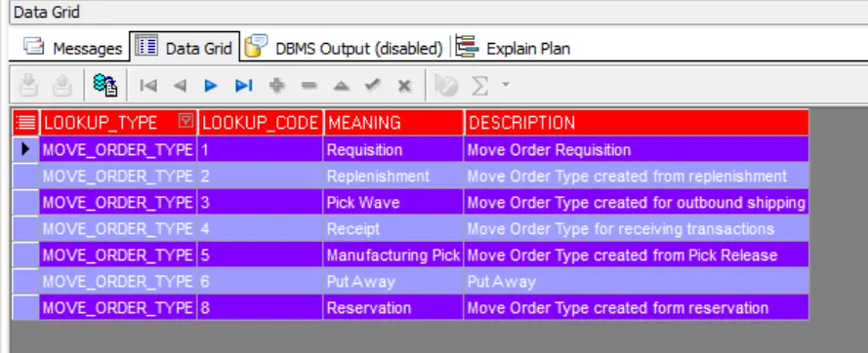Click the grid options icon in header corner
Screen dimensions: 868x353
[25, 122]
